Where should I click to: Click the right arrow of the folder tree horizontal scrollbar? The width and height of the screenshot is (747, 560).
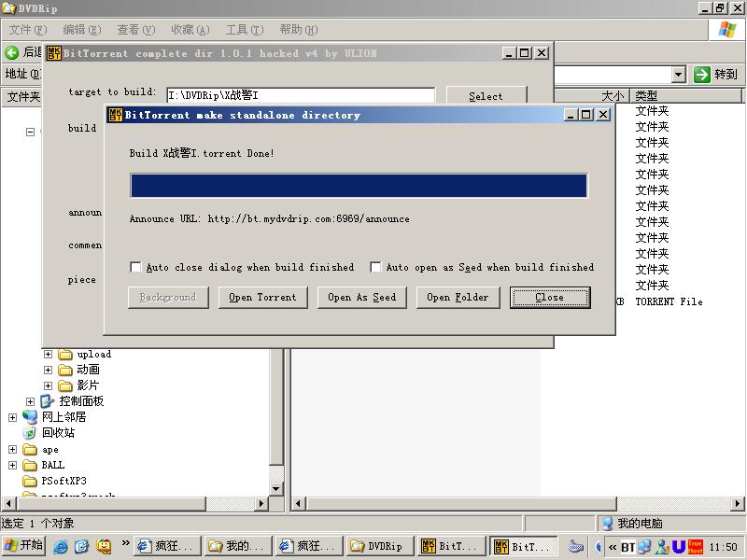pyautogui.click(x=261, y=503)
